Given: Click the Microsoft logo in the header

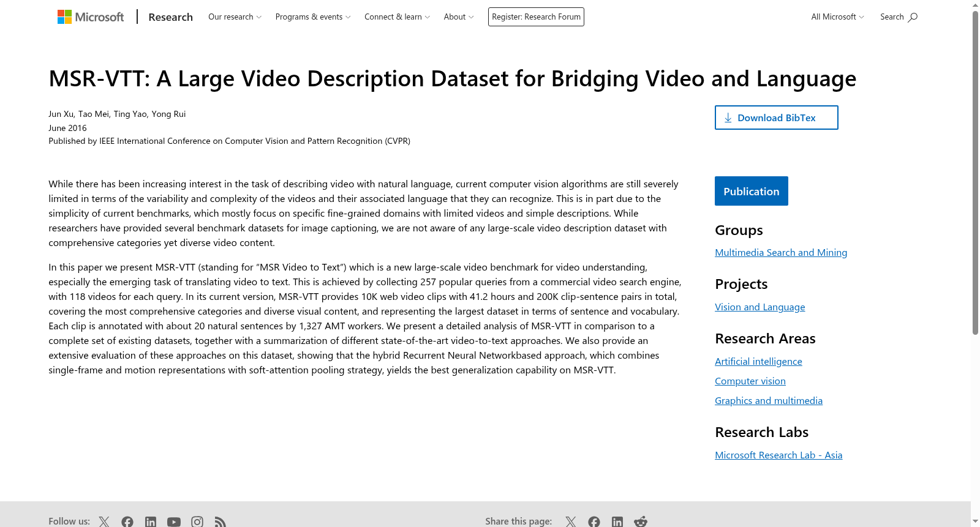Looking at the screenshot, I should 91,17.
